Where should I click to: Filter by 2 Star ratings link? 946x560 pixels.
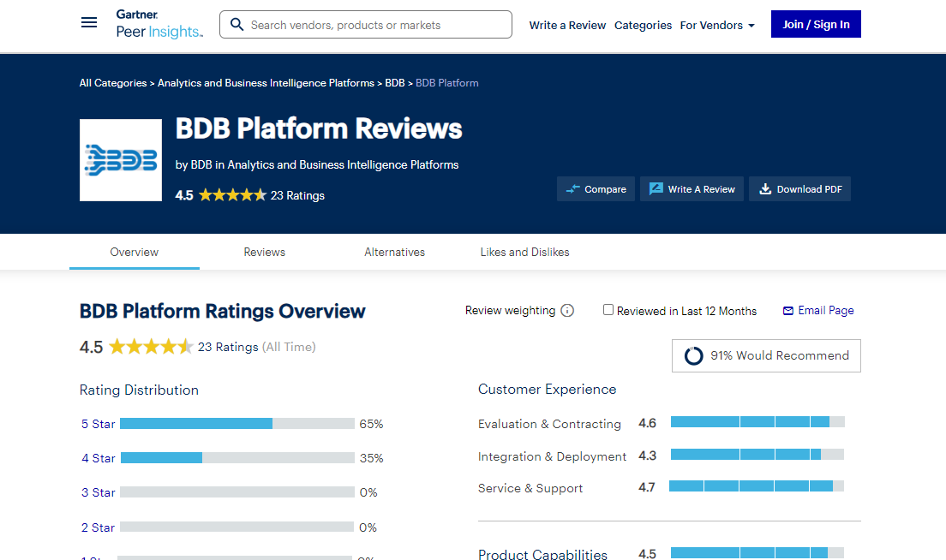tap(98, 527)
